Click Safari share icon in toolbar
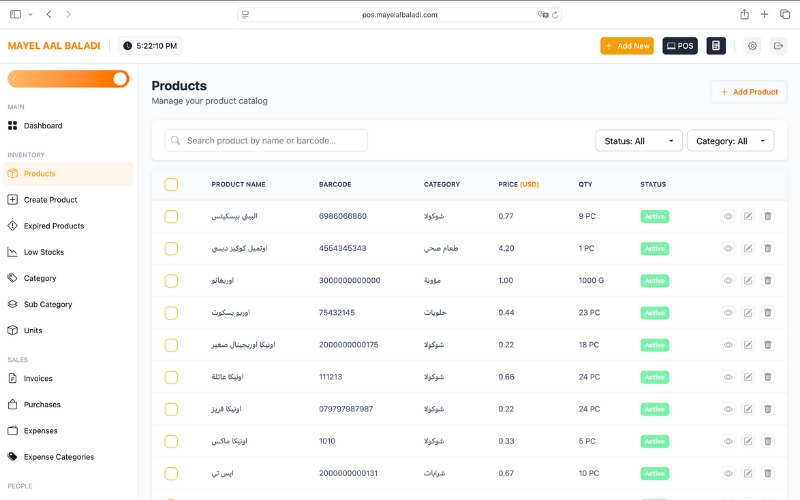Screen dimensions: 800x500 point(744,14)
